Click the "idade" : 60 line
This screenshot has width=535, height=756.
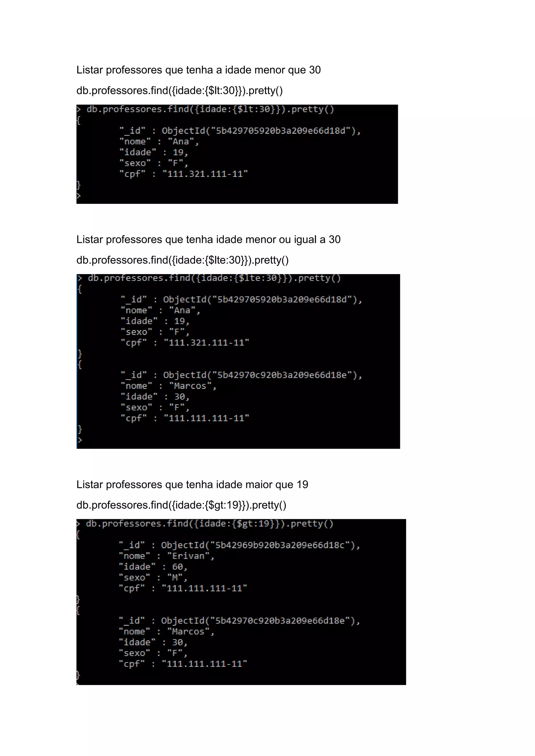tap(153, 567)
